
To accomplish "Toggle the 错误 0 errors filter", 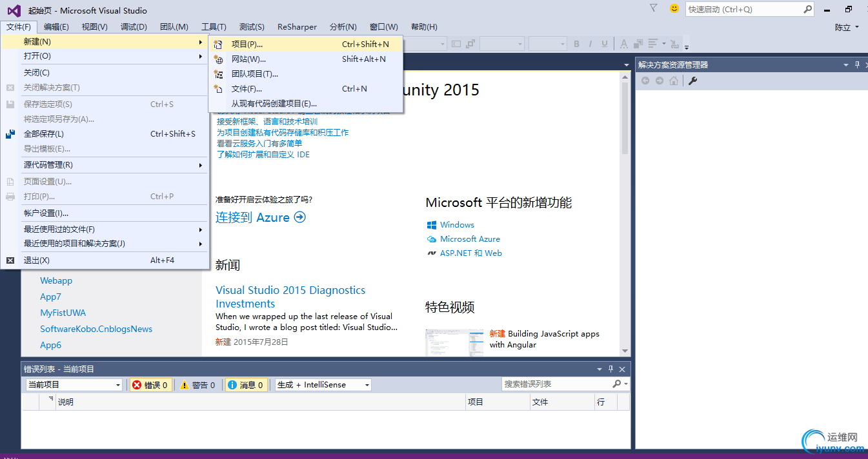I will coord(151,385).
